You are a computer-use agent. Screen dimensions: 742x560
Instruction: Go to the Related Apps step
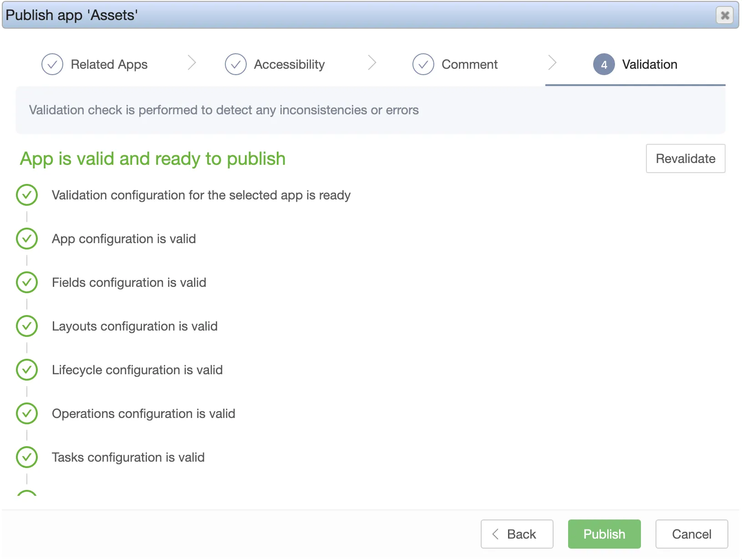109,65
